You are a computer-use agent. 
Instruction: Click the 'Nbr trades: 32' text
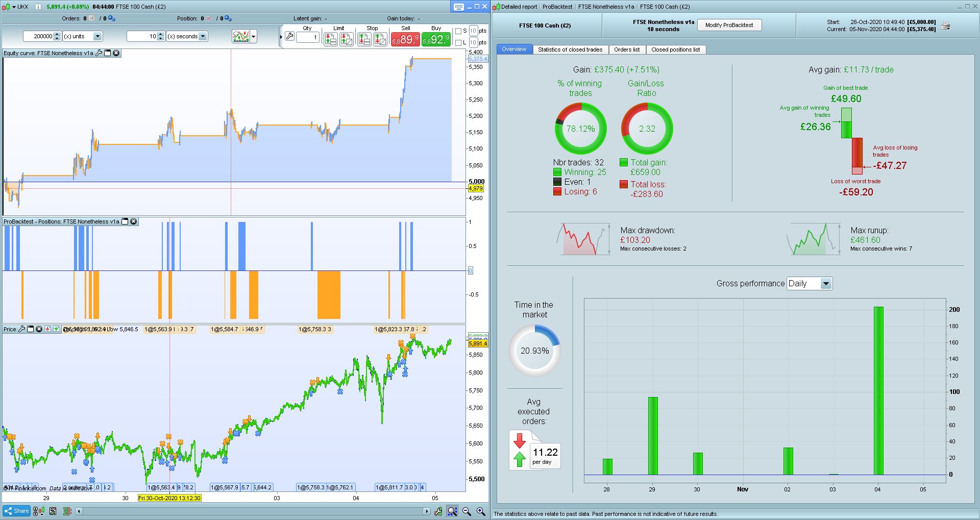[x=578, y=162]
